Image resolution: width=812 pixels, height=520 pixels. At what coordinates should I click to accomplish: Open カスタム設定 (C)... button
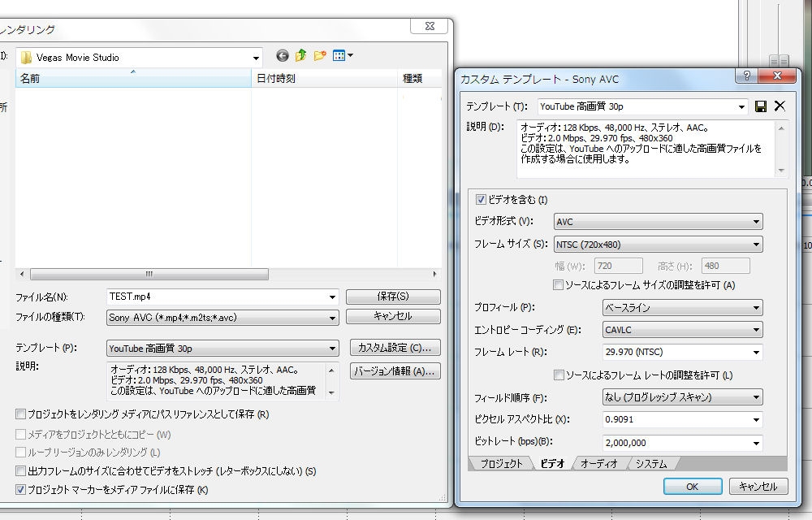click(x=395, y=348)
